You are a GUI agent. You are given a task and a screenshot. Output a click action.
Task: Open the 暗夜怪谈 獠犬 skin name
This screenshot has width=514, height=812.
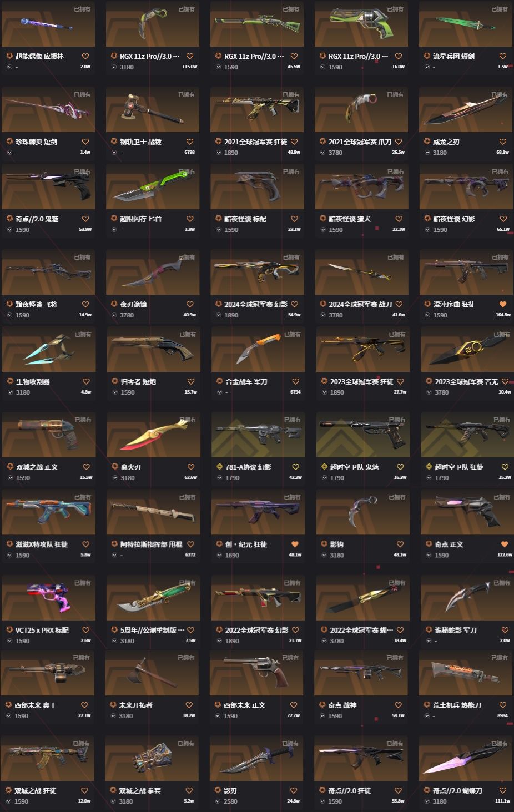[x=342, y=219]
